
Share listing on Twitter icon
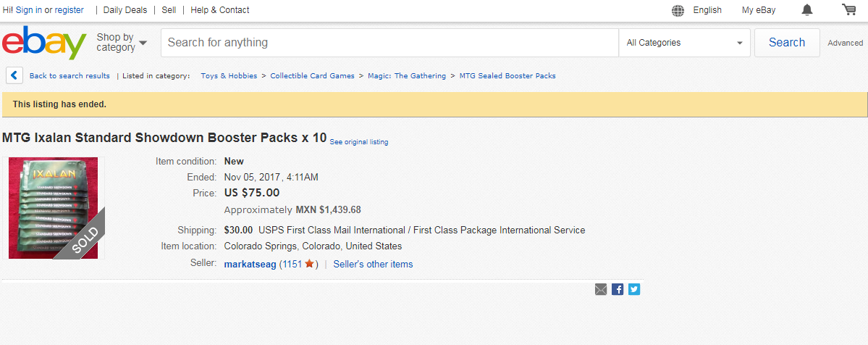click(x=634, y=289)
